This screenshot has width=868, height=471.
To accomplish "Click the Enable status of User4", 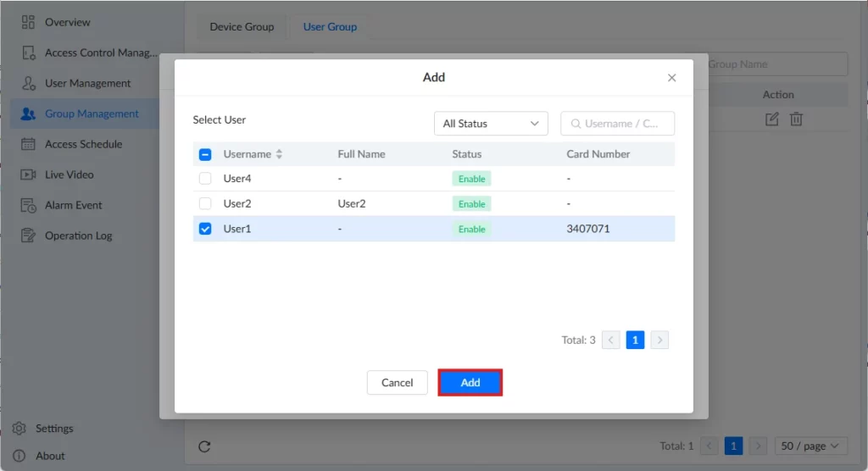I will tap(471, 179).
